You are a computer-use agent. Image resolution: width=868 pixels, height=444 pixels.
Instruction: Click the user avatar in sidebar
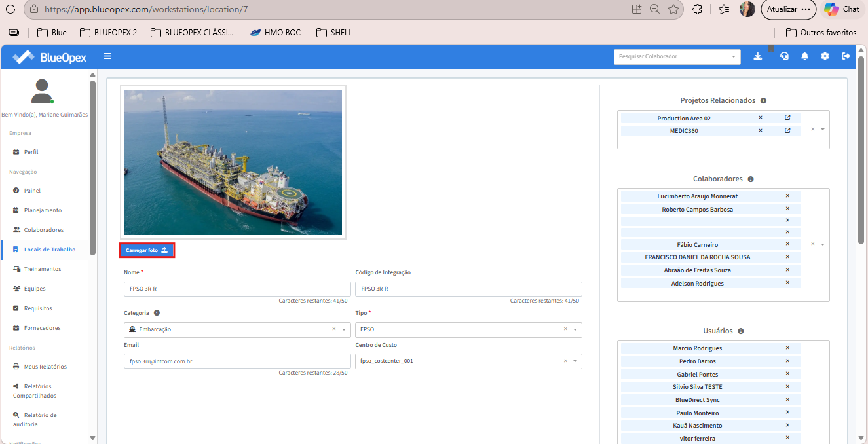42,91
